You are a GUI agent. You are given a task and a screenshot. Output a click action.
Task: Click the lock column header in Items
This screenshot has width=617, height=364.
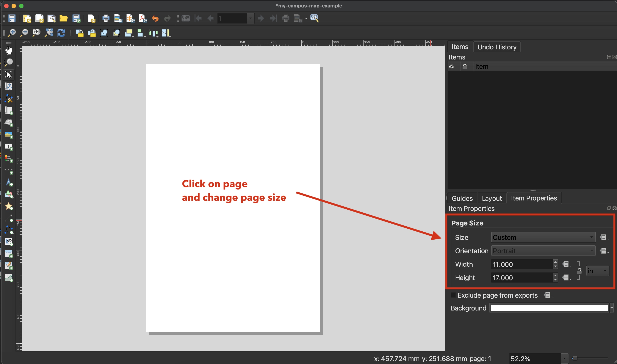[465, 66]
